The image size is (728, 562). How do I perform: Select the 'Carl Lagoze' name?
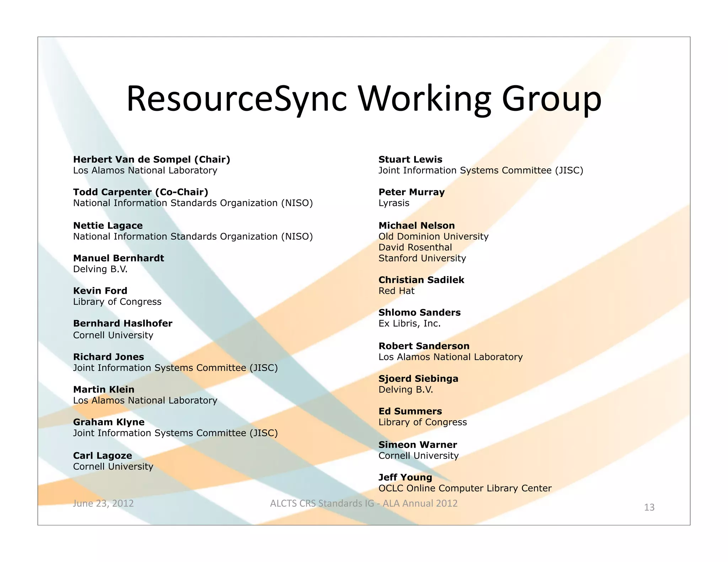click(x=102, y=456)
